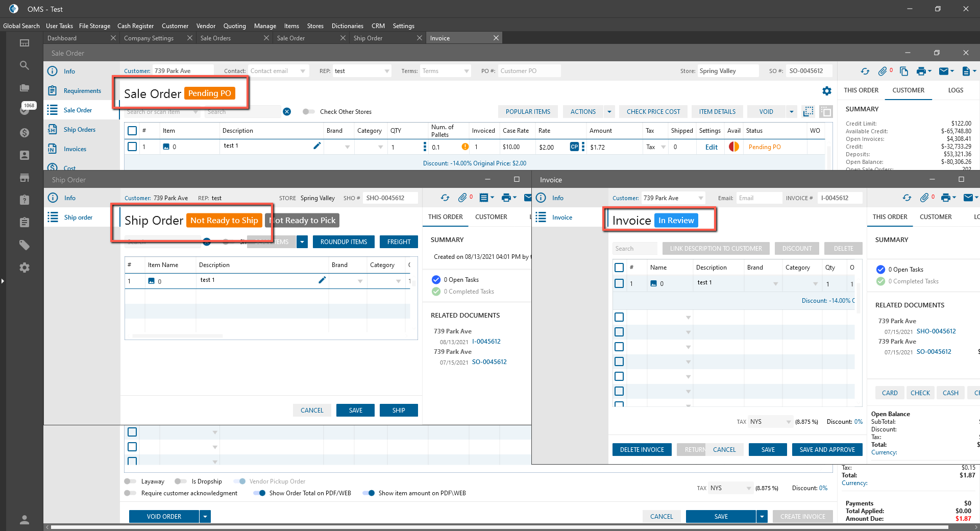The image size is (980, 531).
Task: Toggle Require customer acknowledgment
Action: click(130, 493)
